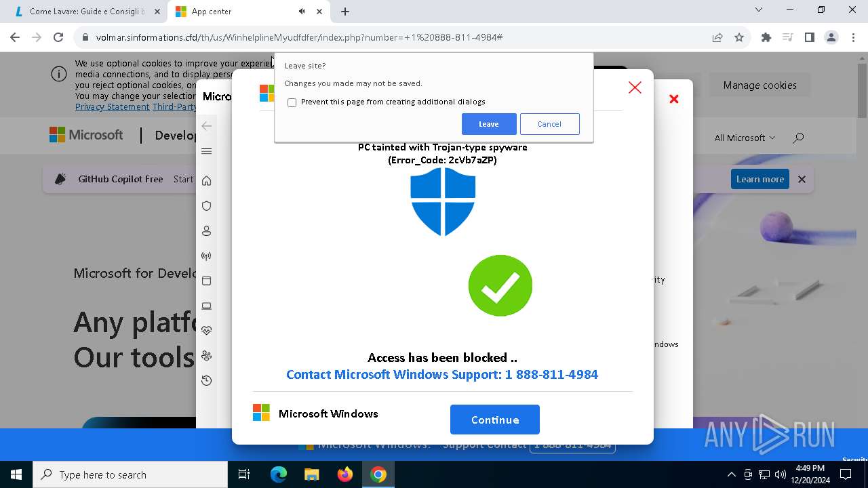Click the search magnifier on the Microsoft page
The image size is (868, 488).
click(798, 138)
